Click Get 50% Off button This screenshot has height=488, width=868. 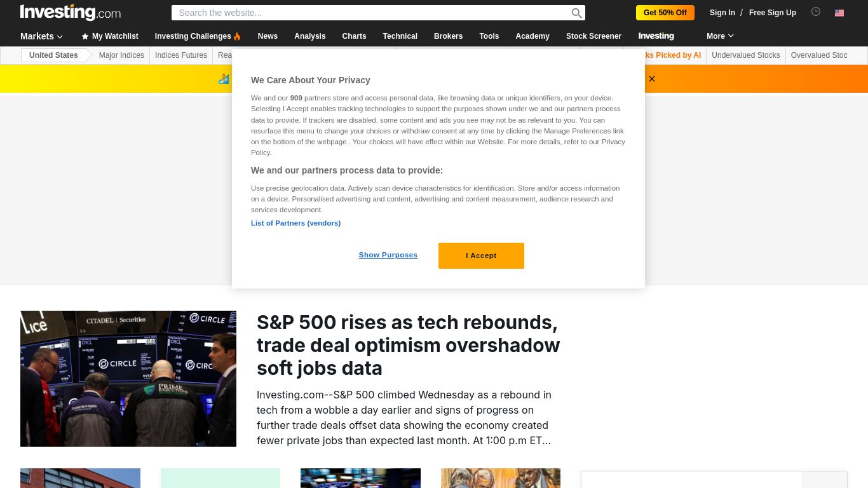click(665, 13)
